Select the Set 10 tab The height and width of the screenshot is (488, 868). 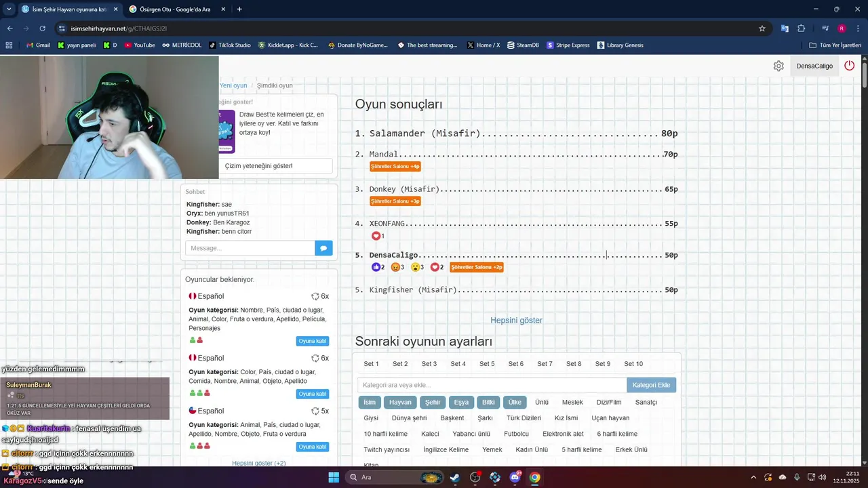tap(633, 364)
